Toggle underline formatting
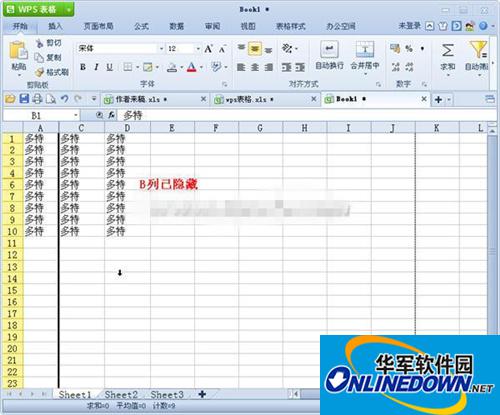This screenshot has height=415, width=500. click(110, 67)
